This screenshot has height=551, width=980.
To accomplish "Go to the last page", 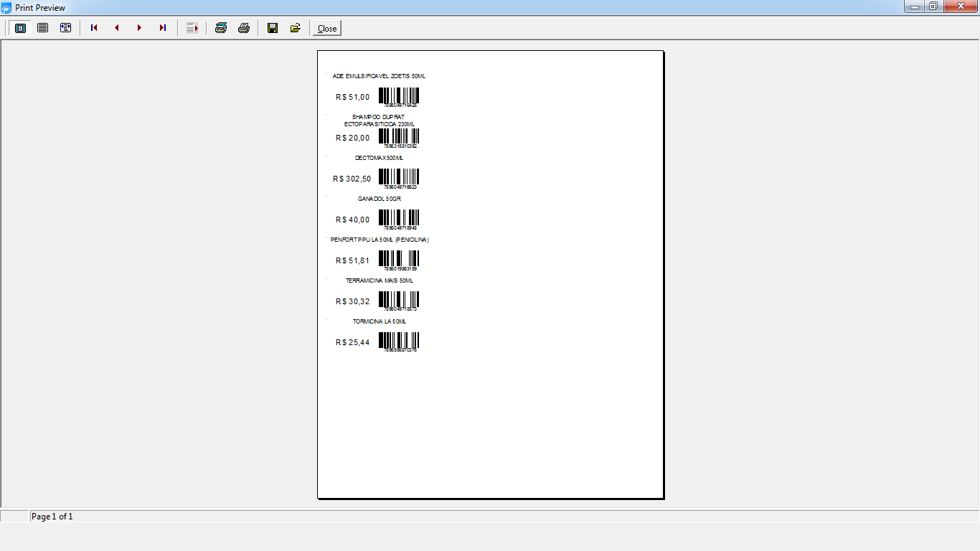I will click(x=163, y=28).
